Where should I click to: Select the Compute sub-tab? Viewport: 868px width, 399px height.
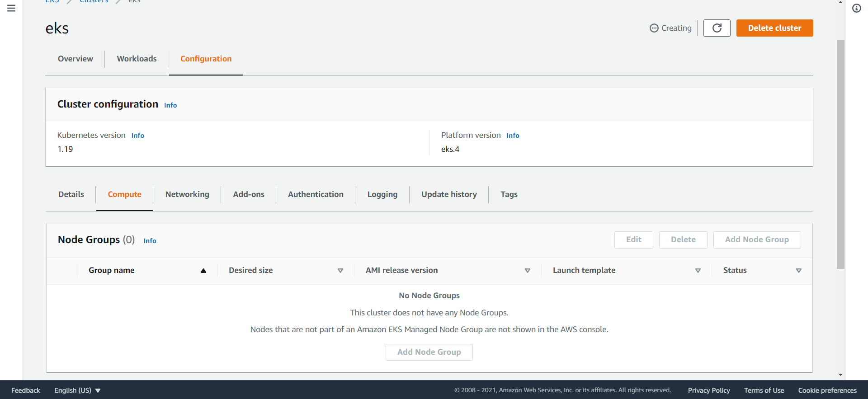tap(125, 194)
